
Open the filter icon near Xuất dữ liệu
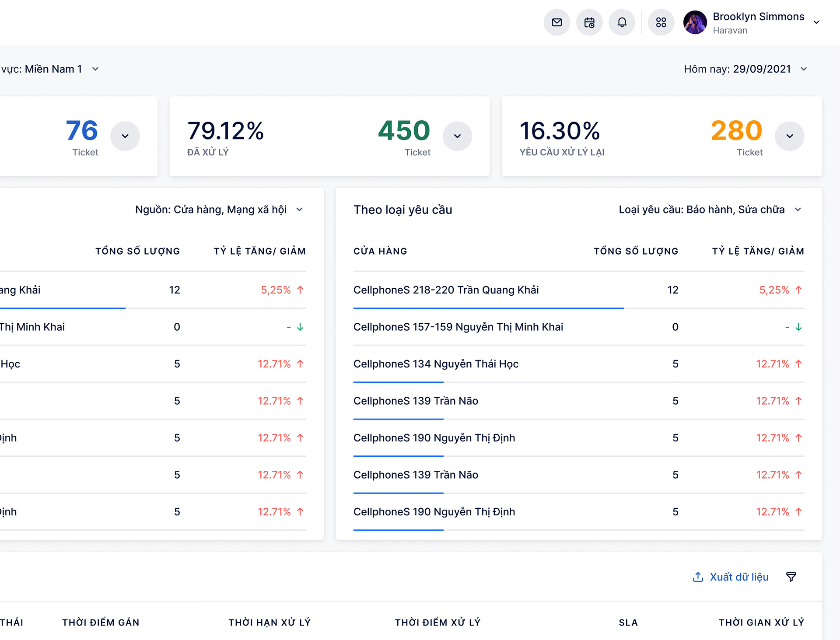tap(791, 577)
